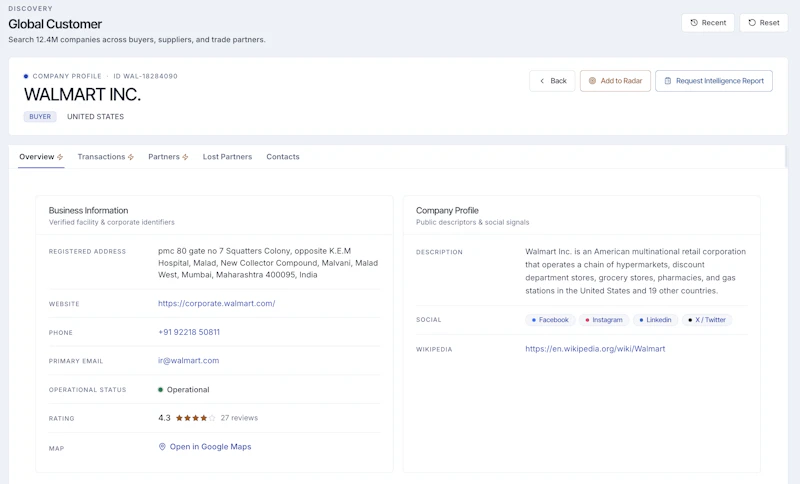Click the registered address text
The width and height of the screenshot is (800, 484).
[x=268, y=263]
